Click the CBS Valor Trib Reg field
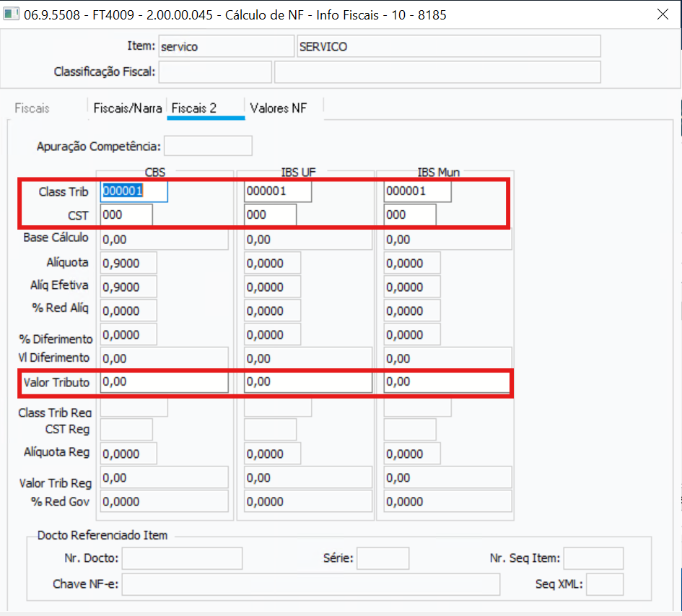The height and width of the screenshot is (616, 682). tap(164, 477)
